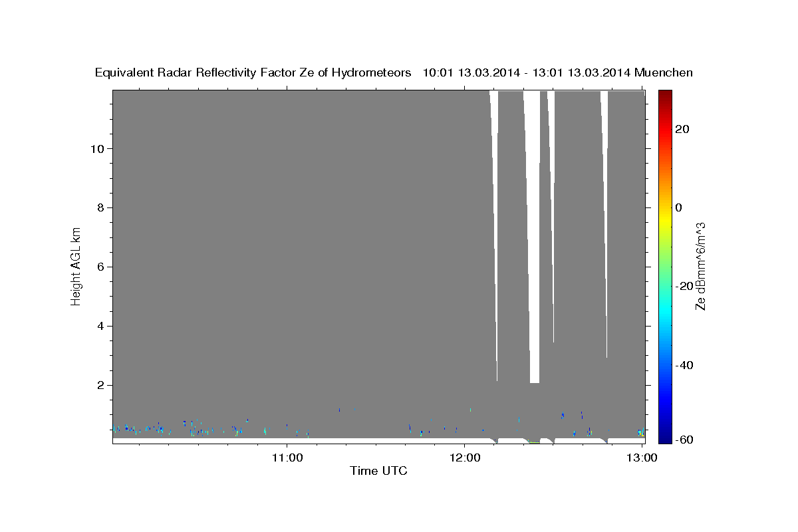This screenshot has height=532, width=798.
Task: Click the plot title starting with "Equivalent Radar Reflectivity Factor"
Action: point(394,72)
